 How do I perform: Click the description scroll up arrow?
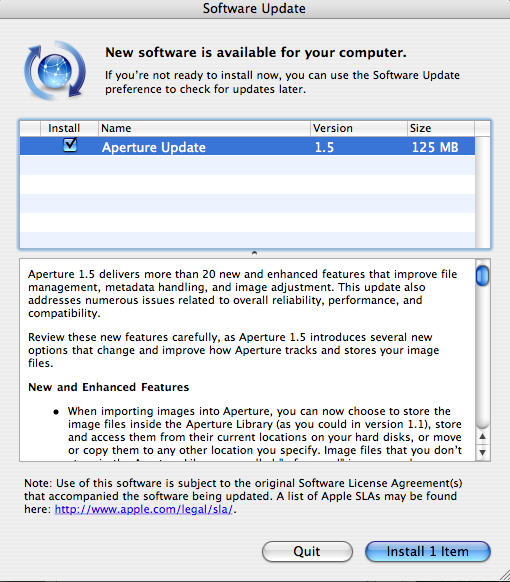coord(483,436)
